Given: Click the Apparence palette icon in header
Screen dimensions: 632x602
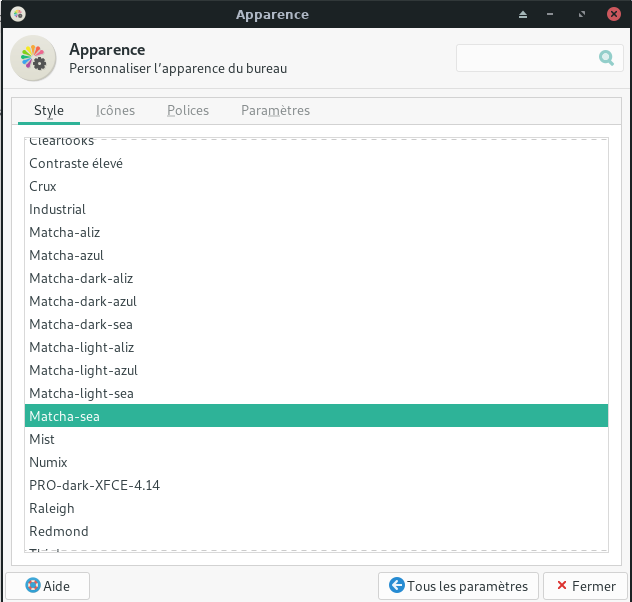Looking at the screenshot, I should click(33, 59).
